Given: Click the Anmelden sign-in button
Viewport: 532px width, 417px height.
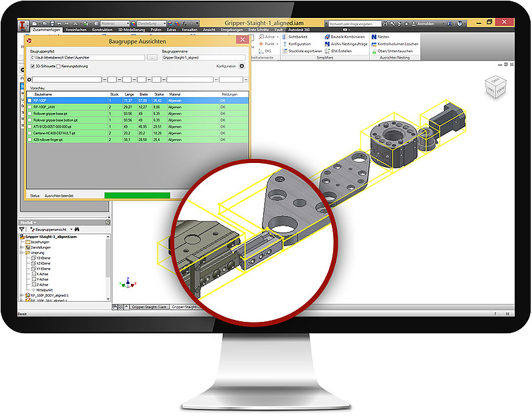Looking at the screenshot, I should (423, 24).
